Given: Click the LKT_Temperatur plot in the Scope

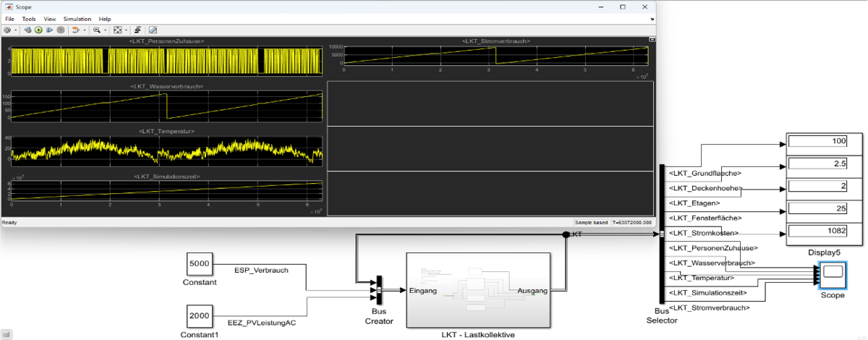Looking at the screenshot, I should tap(166, 150).
